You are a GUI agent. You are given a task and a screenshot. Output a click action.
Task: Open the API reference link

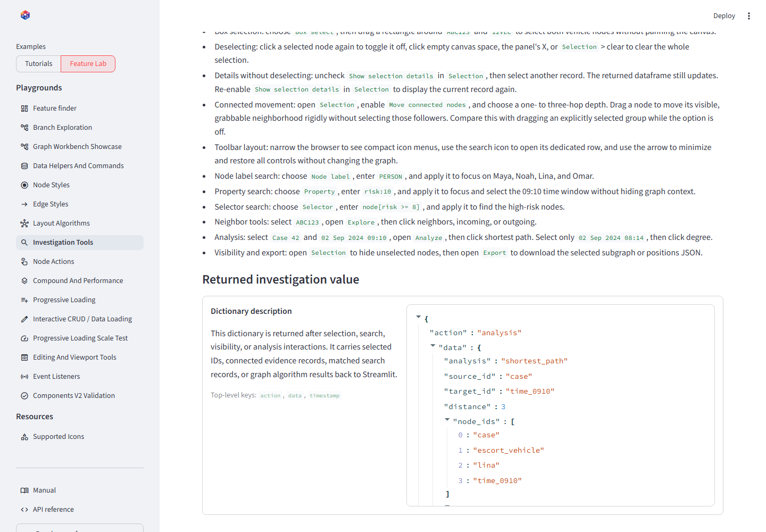pyautogui.click(x=80, y=510)
